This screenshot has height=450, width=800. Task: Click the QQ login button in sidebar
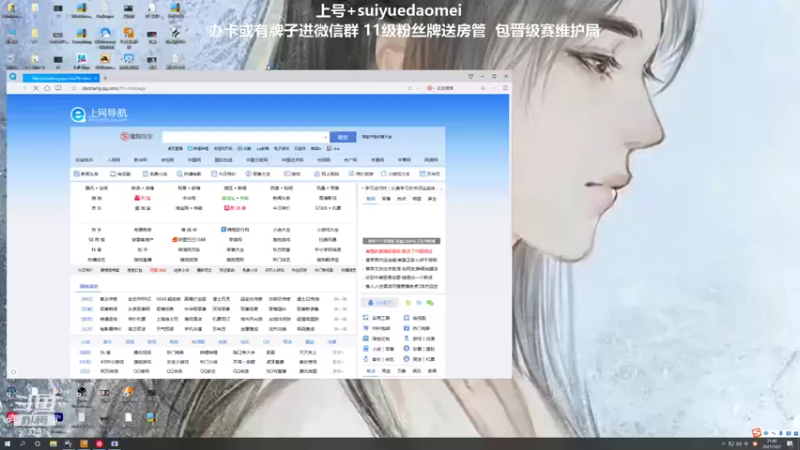pos(380,303)
